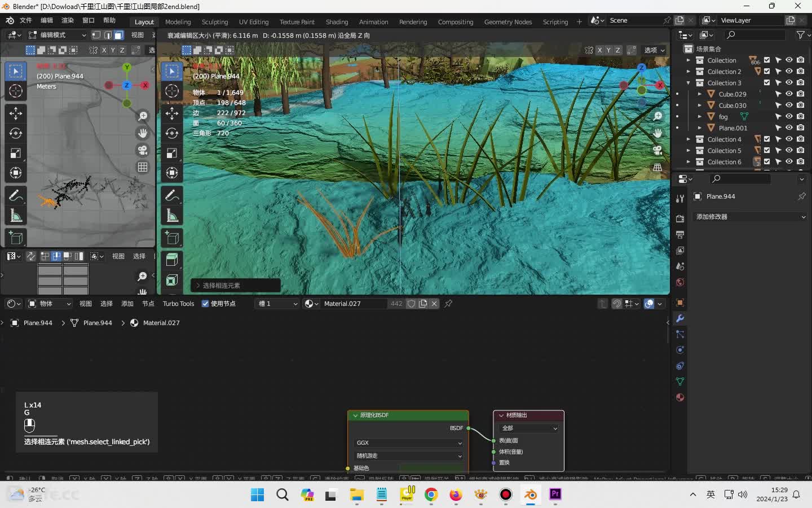Toggle the exclude checkbox for Collection 2

click(767, 72)
